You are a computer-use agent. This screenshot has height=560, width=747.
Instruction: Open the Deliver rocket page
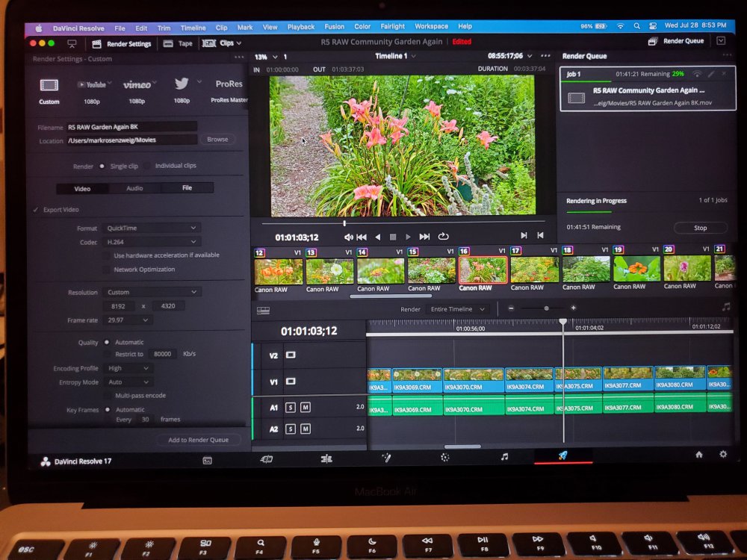pyautogui.click(x=563, y=455)
